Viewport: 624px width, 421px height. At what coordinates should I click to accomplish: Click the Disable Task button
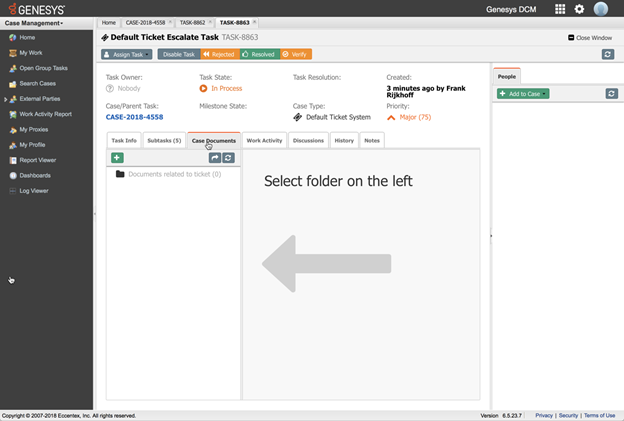pyautogui.click(x=179, y=55)
